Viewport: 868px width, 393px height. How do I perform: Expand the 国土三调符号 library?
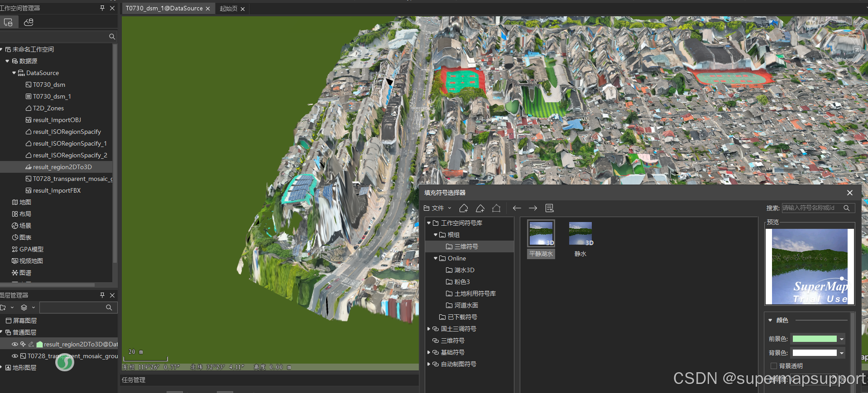[x=429, y=329]
